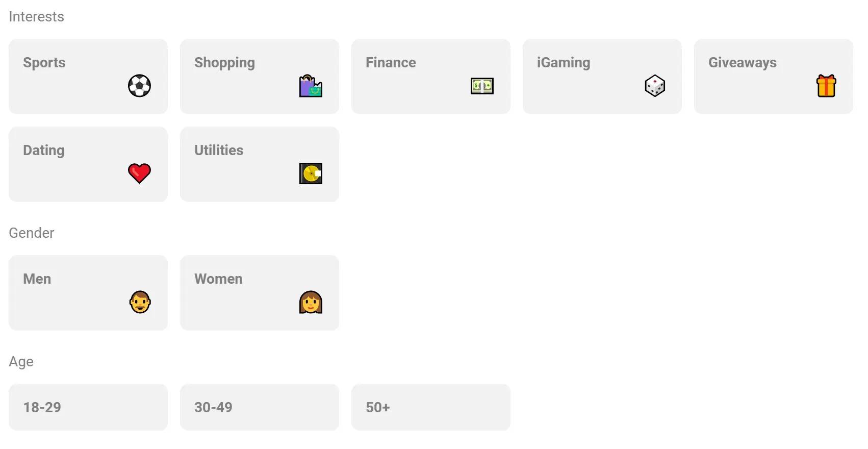The image size is (868, 449).
Task: Click the dice icon on iGaming
Action: pos(655,86)
